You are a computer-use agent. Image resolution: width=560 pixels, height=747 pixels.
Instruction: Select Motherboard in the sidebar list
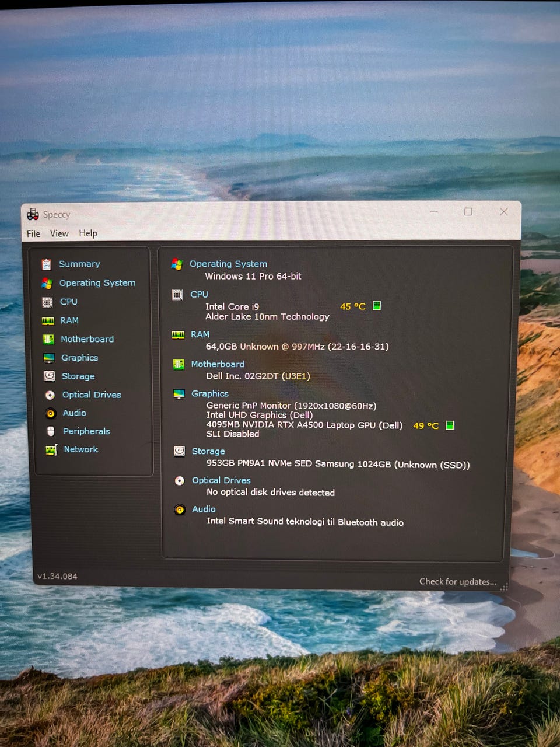pos(87,339)
